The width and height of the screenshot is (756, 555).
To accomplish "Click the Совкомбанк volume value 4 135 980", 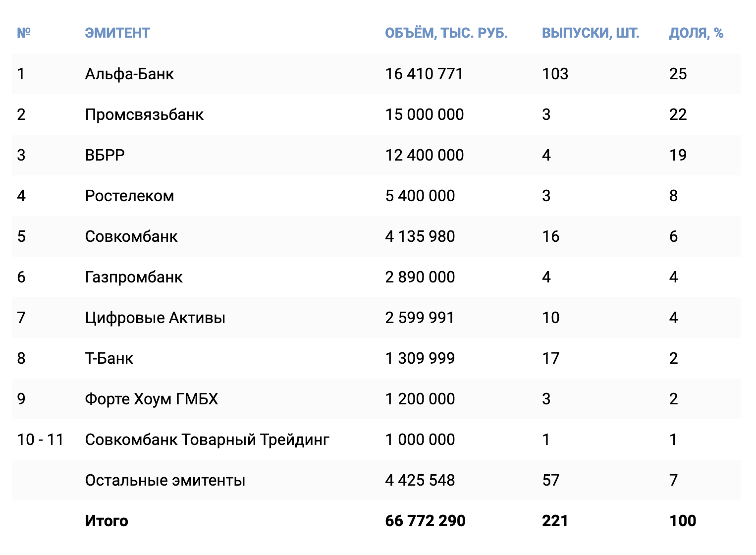I will click(x=420, y=236).
